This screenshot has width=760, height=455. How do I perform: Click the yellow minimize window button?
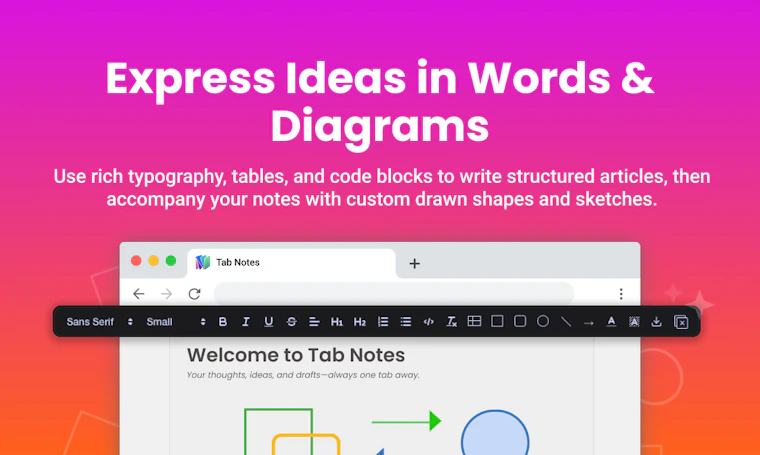(x=154, y=261)
